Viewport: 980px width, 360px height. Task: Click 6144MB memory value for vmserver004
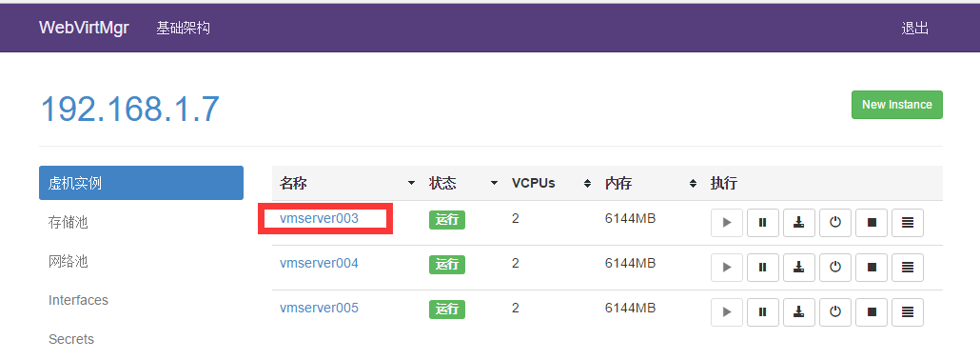(630, 263)
